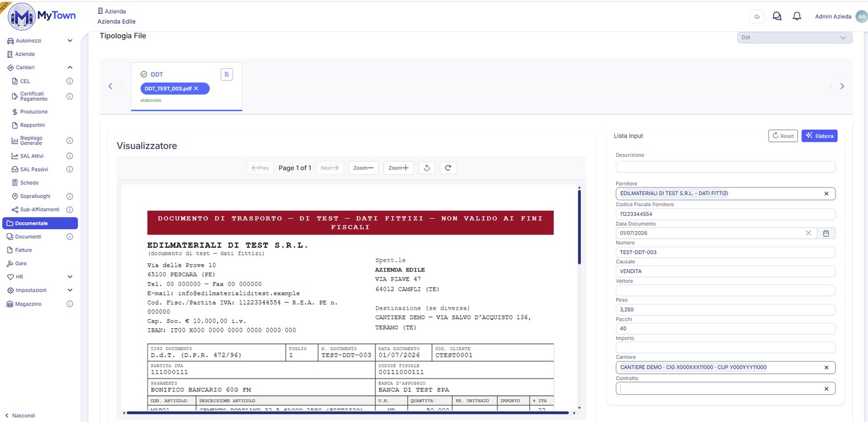
Task: Collapse the Cantieri menu
Action: (70, 68)
